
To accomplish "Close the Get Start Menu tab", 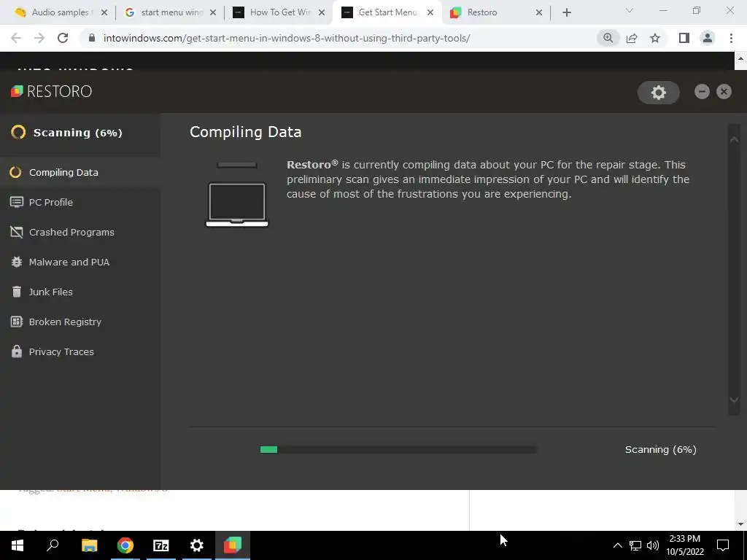I will (x=430, y=12).
